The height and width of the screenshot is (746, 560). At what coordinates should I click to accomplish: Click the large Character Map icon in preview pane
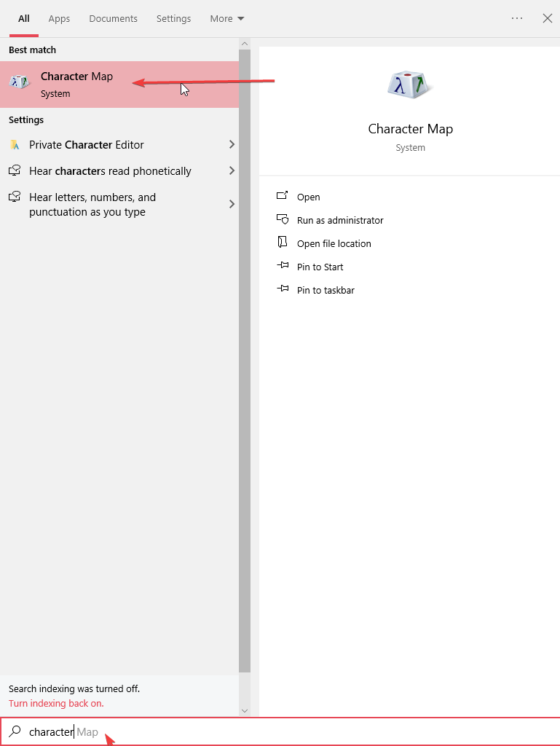tap(410, 86)
